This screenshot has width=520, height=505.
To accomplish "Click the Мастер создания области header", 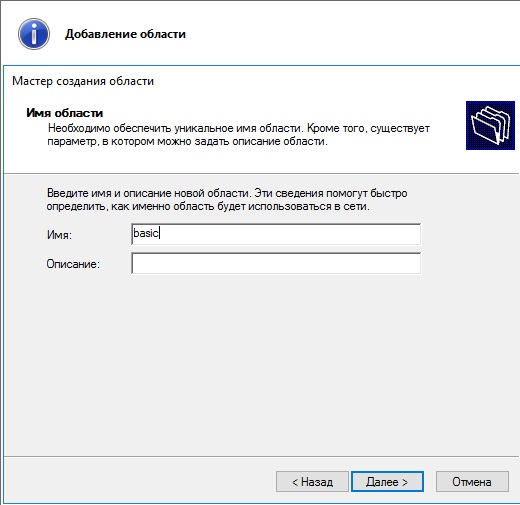I will click(x=83, y=81).
